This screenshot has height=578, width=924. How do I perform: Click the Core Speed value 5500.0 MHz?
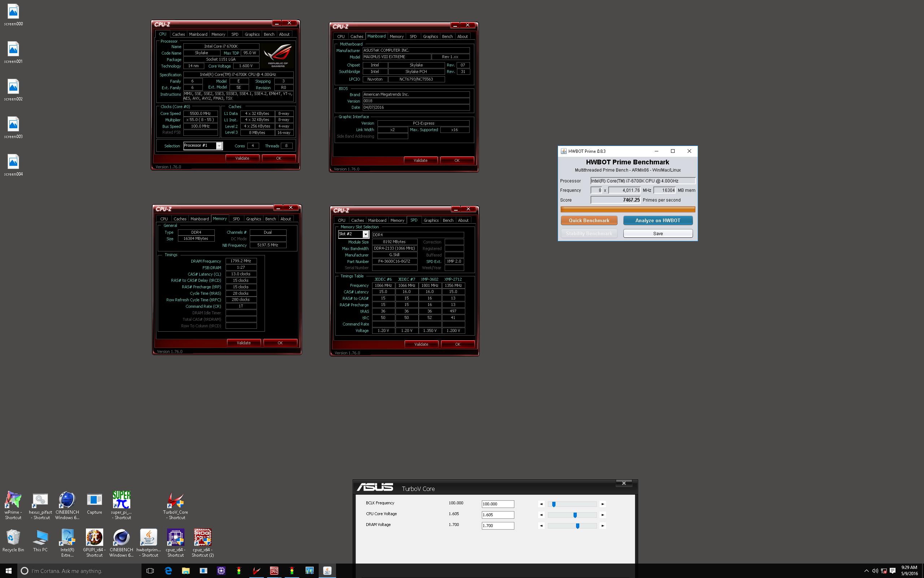pyautogui.click(x=200, y=113)
